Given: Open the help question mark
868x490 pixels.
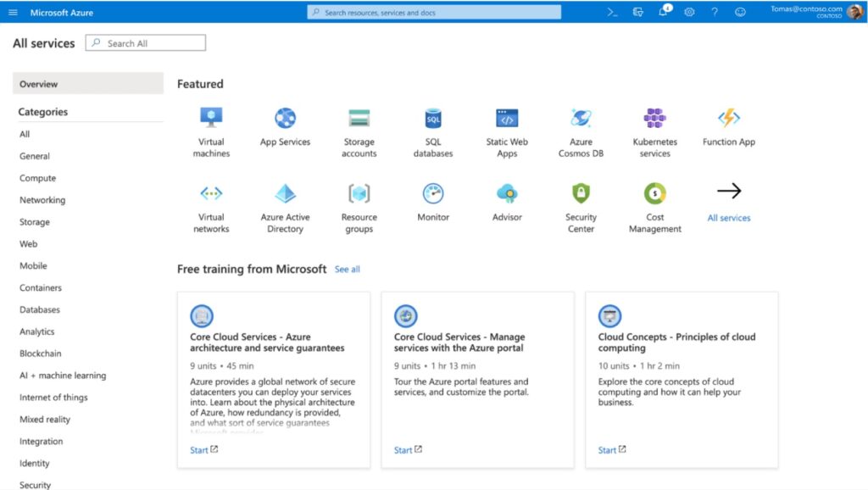Looking at the screenshot, I should pos(715,12).
